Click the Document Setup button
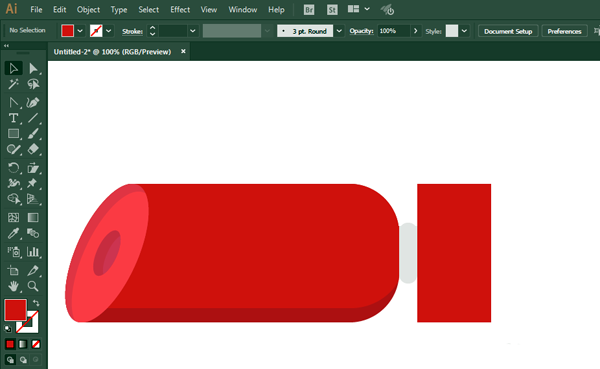Screen dimensions: 600x369 [x=508, y=31]
